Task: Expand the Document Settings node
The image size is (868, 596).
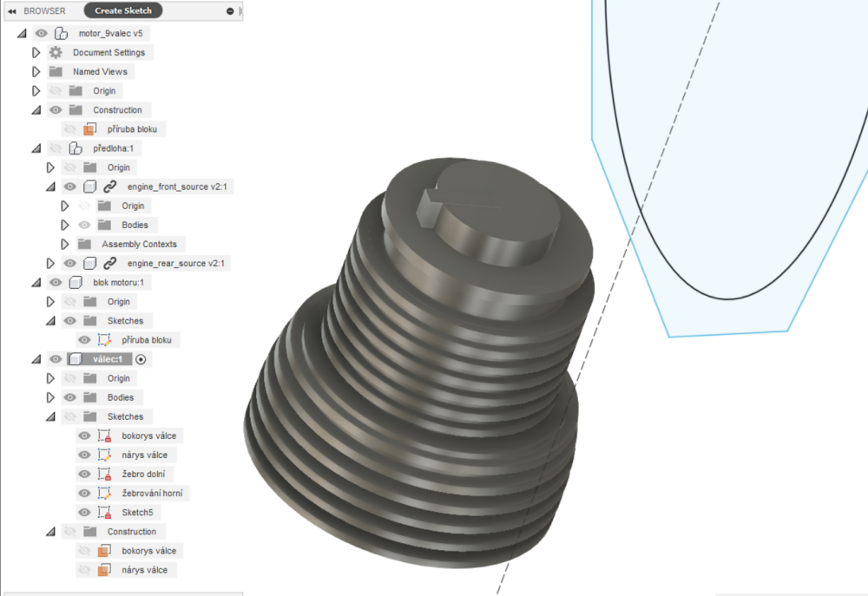Action: click(x=36, y=53)
